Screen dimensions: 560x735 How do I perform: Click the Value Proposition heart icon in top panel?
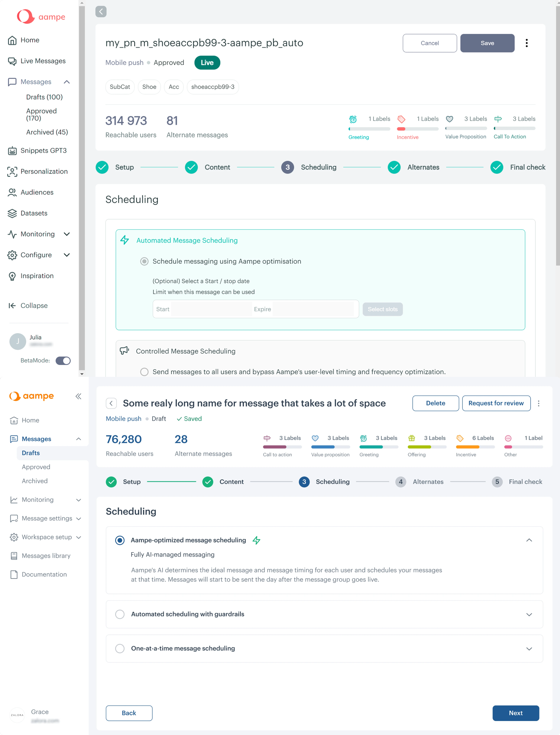tap(450, 119)
